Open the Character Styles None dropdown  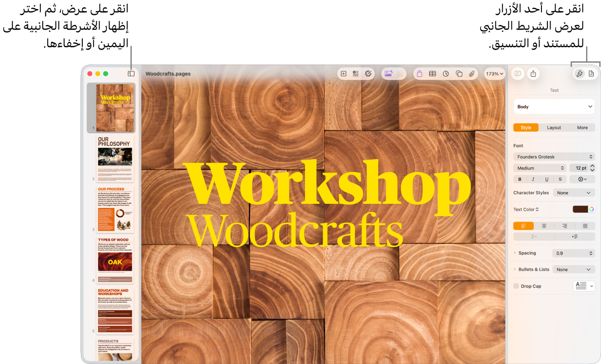click(x=574, y=193)
